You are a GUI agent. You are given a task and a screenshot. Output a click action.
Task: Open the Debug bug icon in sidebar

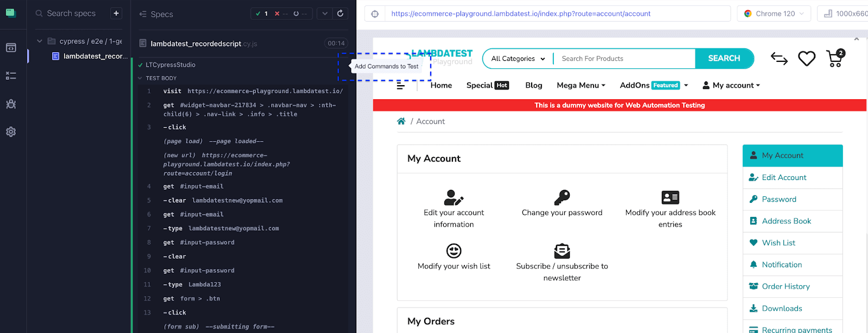pyautogui.click(x=11, y=104)
